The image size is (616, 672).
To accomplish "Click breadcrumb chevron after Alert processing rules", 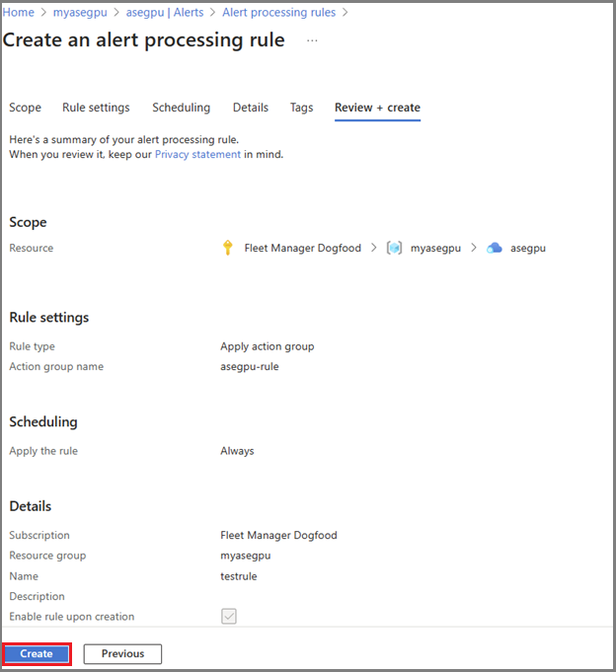I will [346, 13].
